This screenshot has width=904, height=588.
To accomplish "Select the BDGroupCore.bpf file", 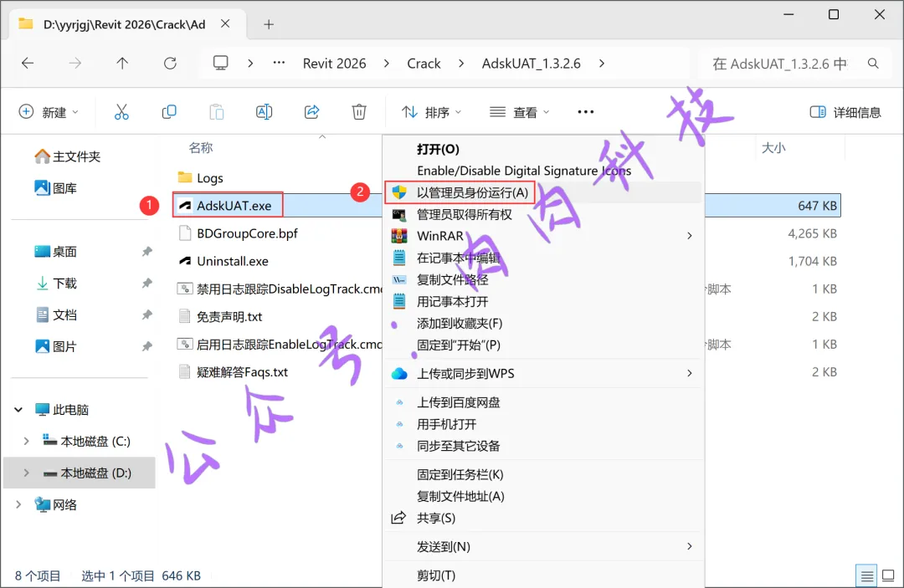I will tap(247, 233).
